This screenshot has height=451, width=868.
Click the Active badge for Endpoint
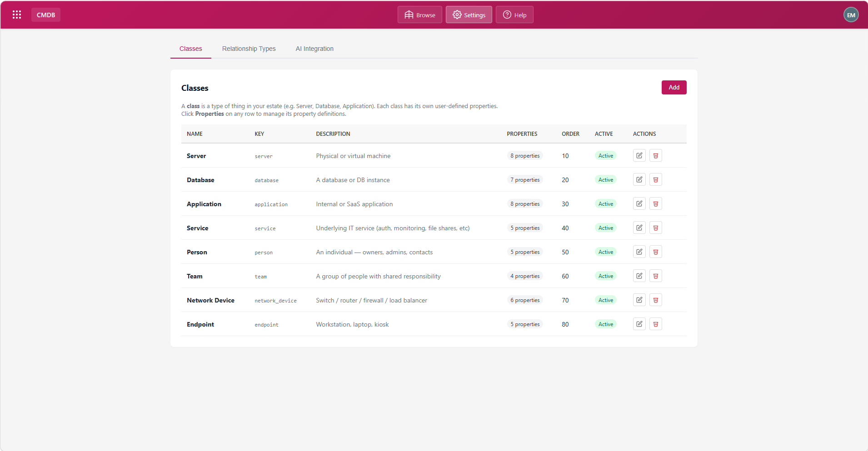point(606,324)
